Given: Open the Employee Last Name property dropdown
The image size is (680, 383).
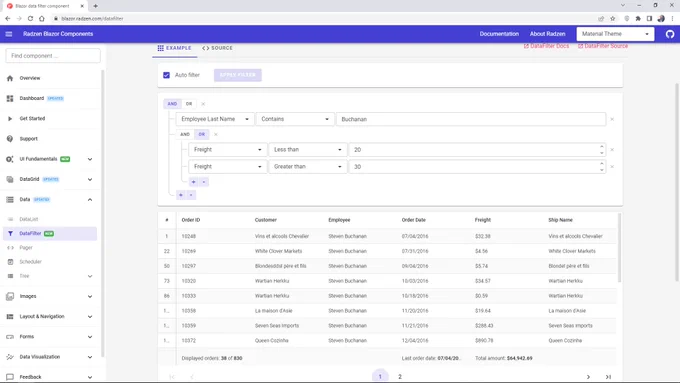Looking at the screenshot, I should (215, 119).
